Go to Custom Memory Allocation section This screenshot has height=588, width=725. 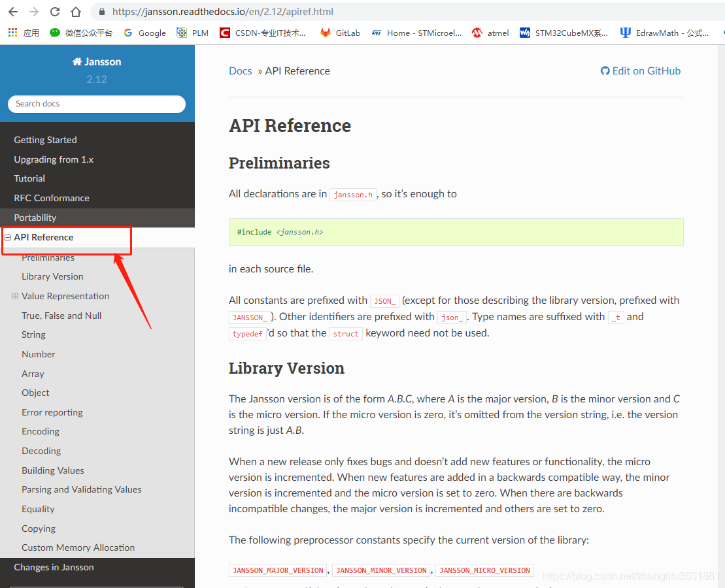coord(78,547)
